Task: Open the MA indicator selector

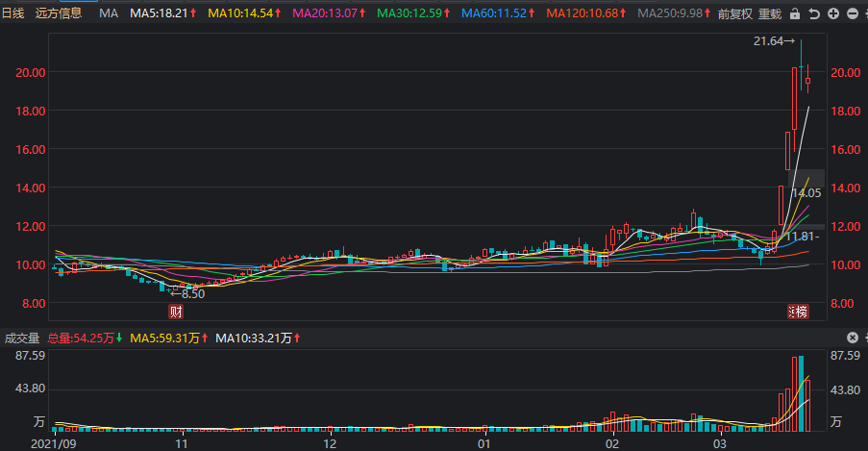Action: click(x=109, y=13)
